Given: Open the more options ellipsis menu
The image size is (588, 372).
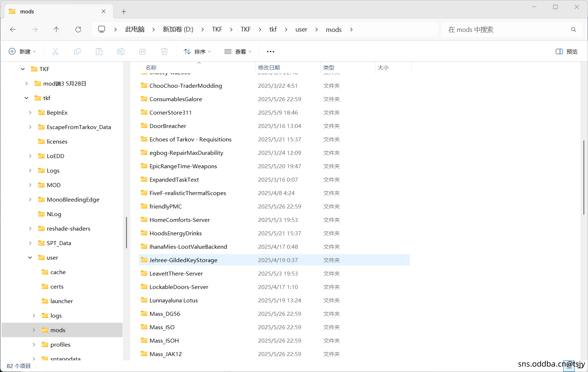Looking at the screenshot, I should click(270, 51).
